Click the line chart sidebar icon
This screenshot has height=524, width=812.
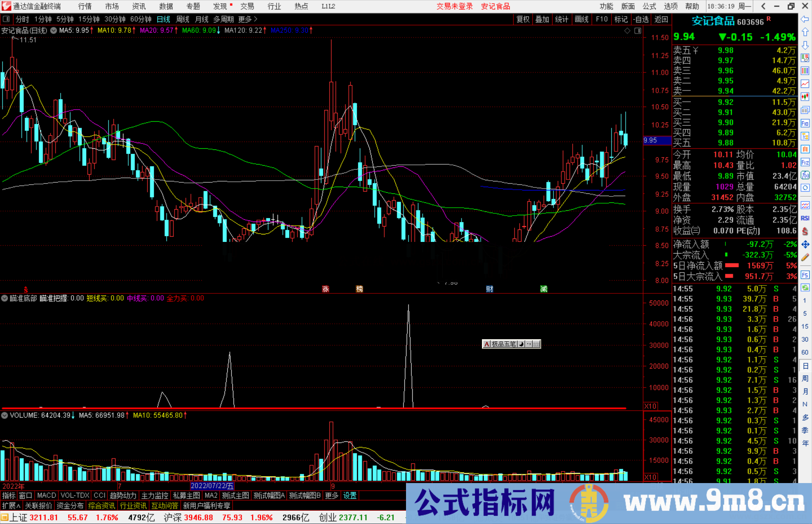point(805,84)
